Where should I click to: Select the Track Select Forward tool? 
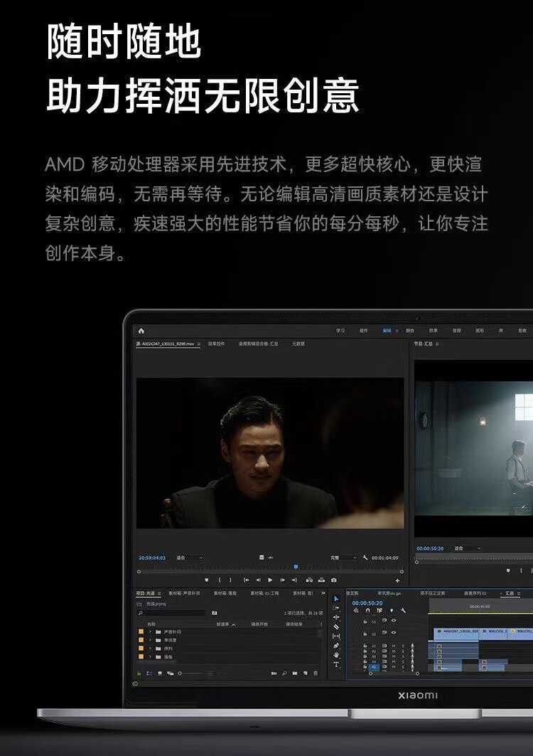336,607
